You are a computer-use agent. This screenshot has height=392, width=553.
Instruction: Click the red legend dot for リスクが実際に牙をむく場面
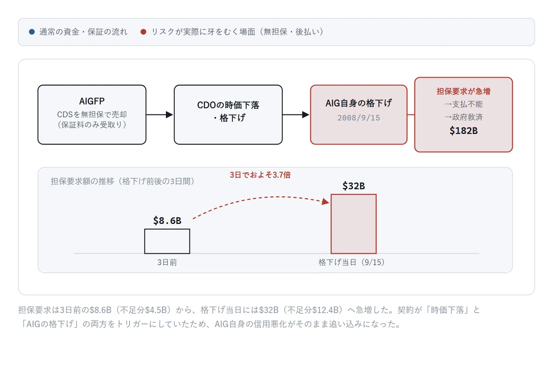[x=143, y=32]
